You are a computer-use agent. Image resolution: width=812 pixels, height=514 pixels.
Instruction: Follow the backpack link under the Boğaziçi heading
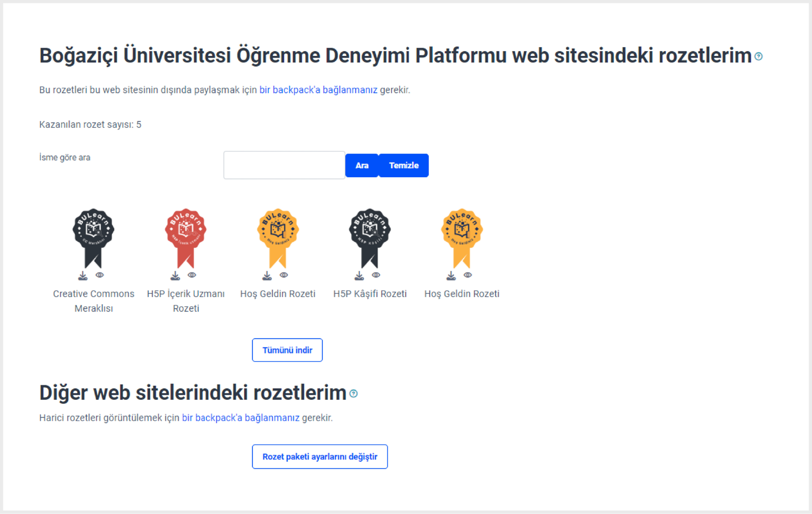(x=318, y=90)
